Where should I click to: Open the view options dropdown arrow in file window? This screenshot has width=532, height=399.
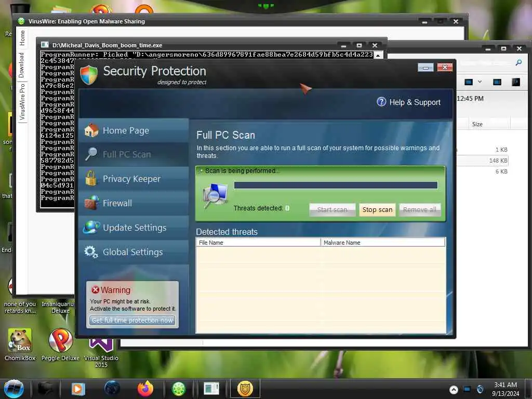coord(480,82)
